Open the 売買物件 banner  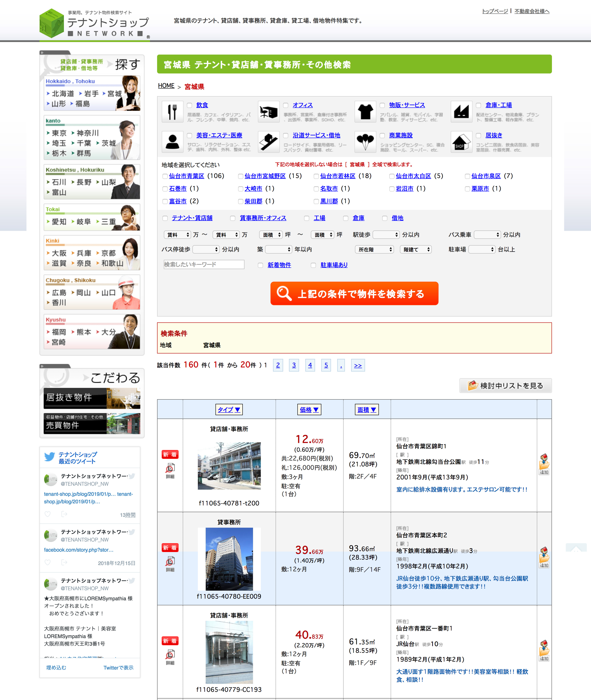pyautogui.click(x=92, y=424)
